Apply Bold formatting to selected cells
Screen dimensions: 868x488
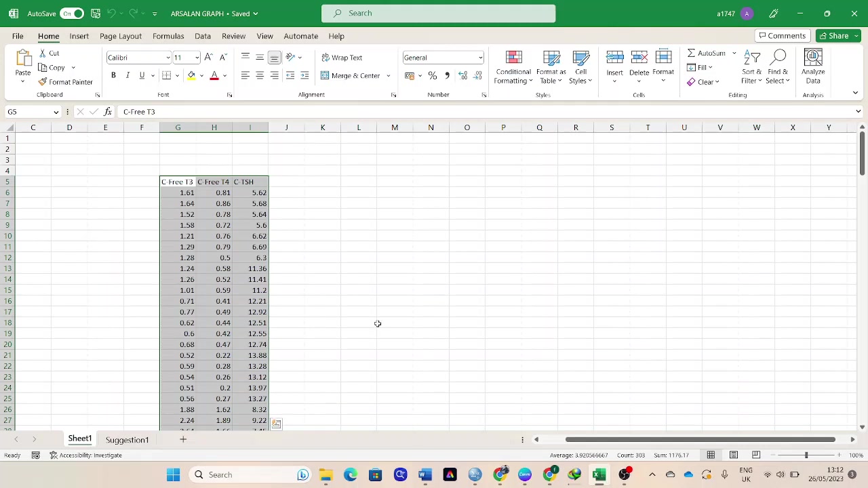point(113,75)
